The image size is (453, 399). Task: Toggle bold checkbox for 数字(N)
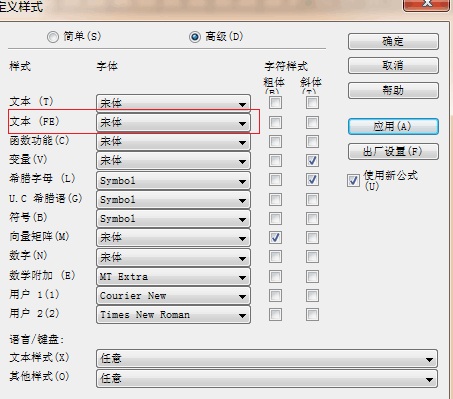[x=275, y=257]
